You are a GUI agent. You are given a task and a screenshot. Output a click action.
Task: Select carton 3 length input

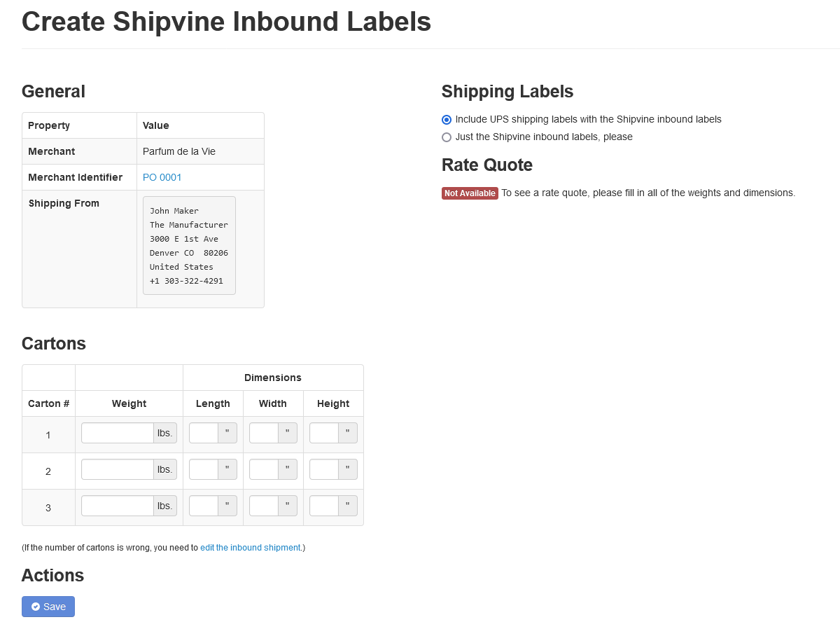(204, 506)
